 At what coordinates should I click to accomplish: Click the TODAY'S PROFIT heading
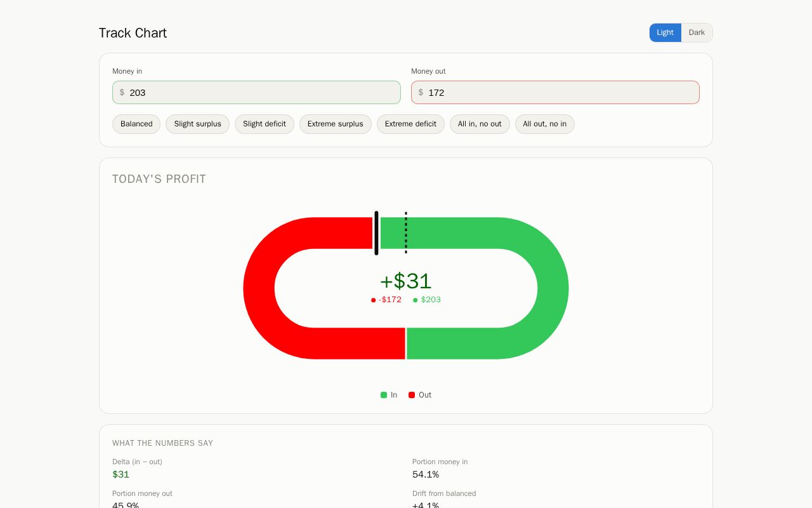click(x=159, y=179)
